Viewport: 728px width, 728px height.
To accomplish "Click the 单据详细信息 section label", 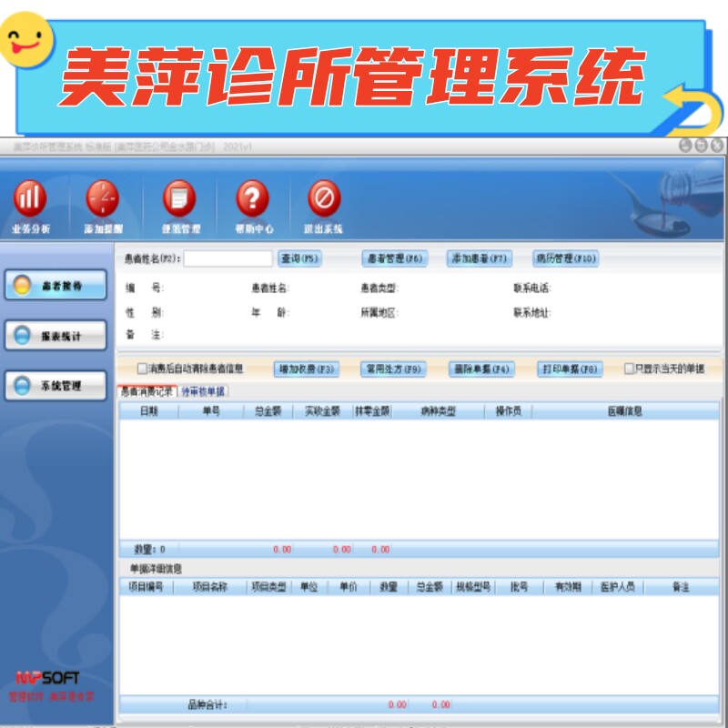I will 156,569.
